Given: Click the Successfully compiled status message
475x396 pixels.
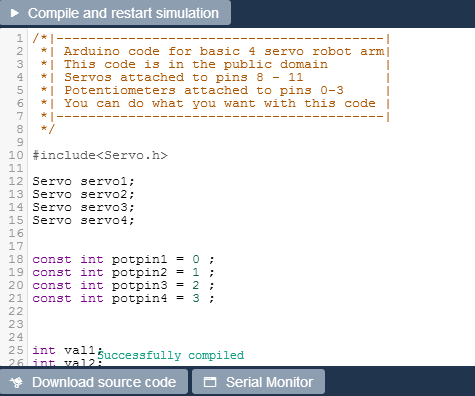Looking at the screenshot, I should pyautogui.click(x=171, y=355).
